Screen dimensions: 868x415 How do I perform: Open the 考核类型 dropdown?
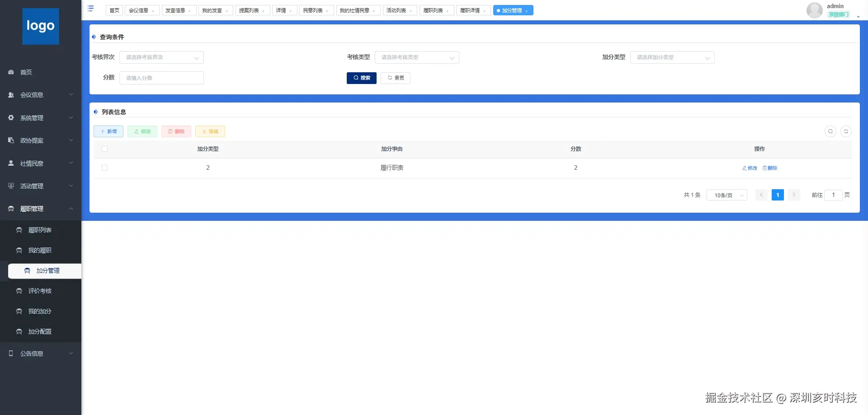click(417, 57)
